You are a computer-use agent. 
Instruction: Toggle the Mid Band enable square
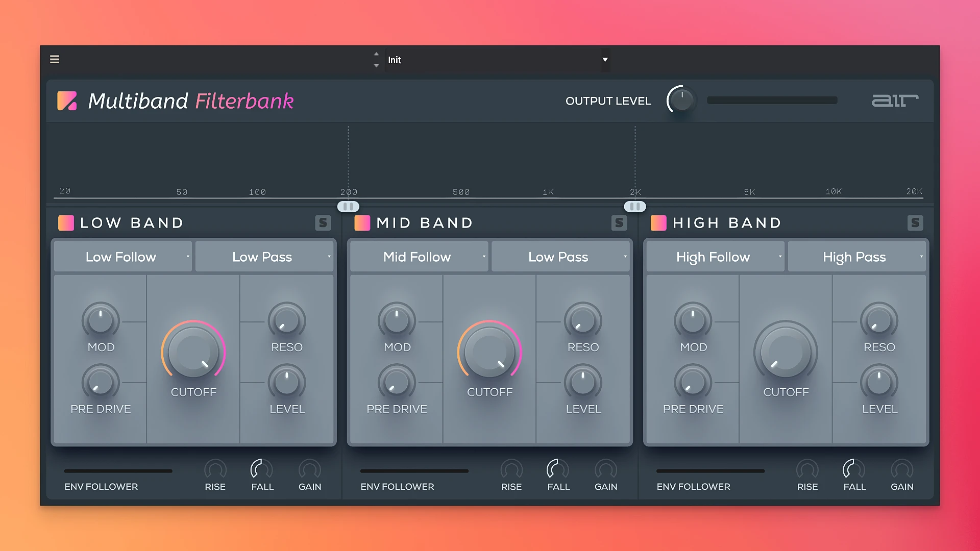(362, 223)
